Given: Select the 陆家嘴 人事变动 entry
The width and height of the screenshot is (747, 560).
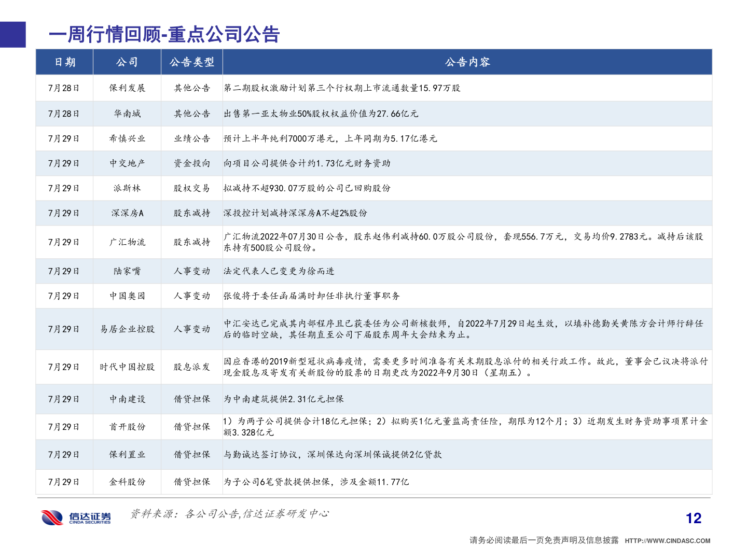Looking at the screenshot, I should [192, 271].
